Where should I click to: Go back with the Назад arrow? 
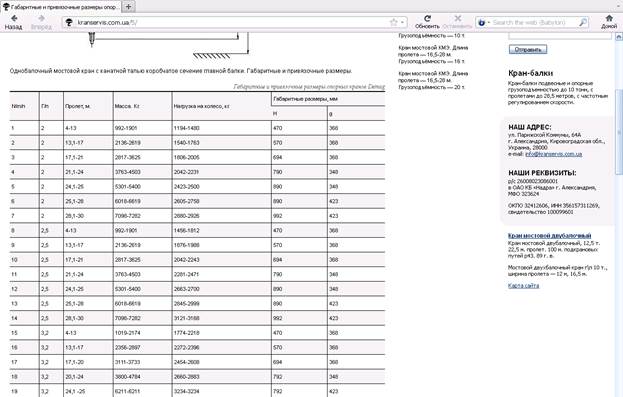(14, 22)
